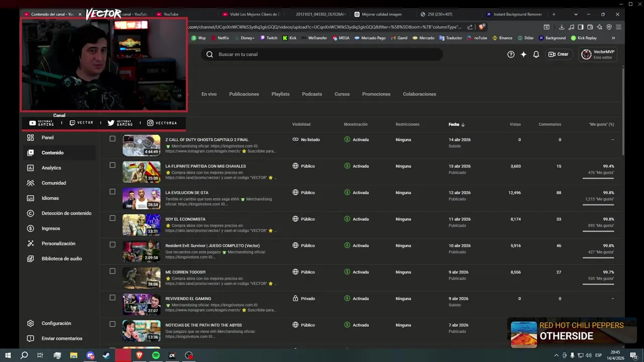Open Configuración gear icon in sidebar

click(31, 323)
